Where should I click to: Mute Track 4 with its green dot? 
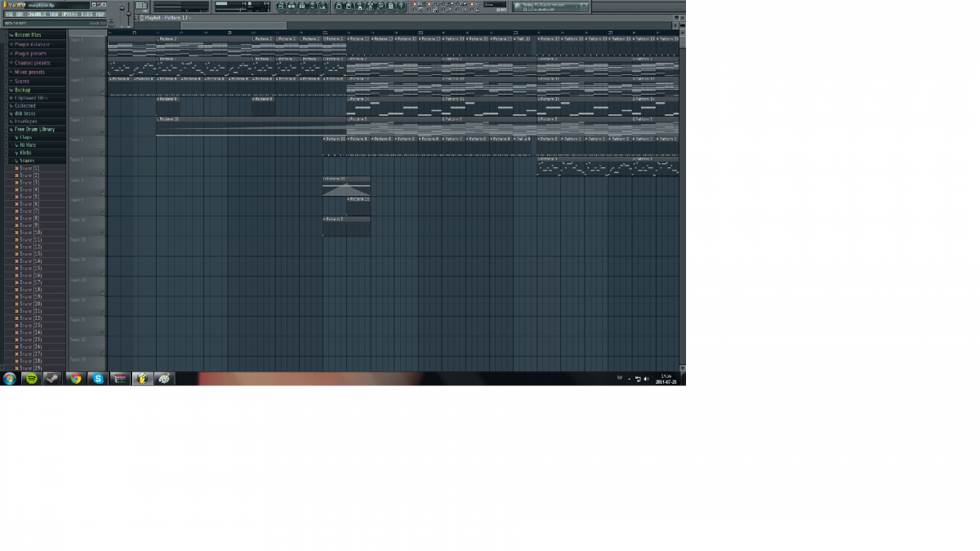102,113
